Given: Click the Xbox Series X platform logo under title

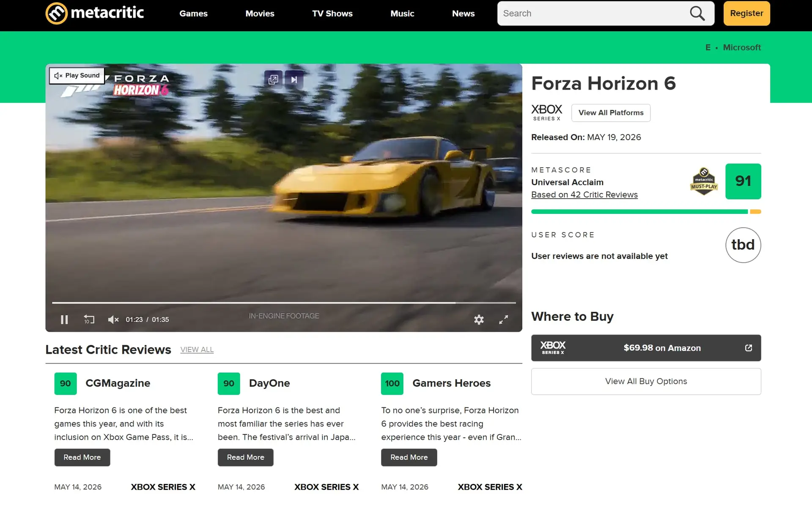Looking at the screenshot, I should [x=546, y=112].
